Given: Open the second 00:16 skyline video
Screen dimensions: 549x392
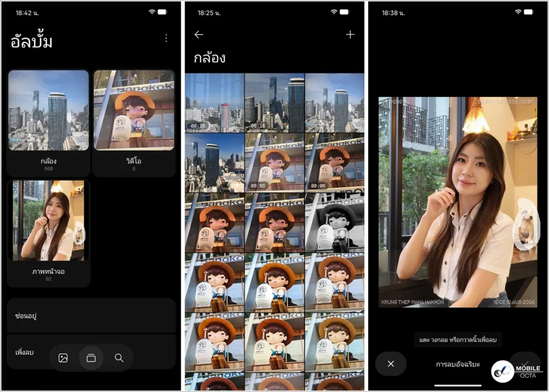Looking at the screenshot, I should (x=274, y=102).
